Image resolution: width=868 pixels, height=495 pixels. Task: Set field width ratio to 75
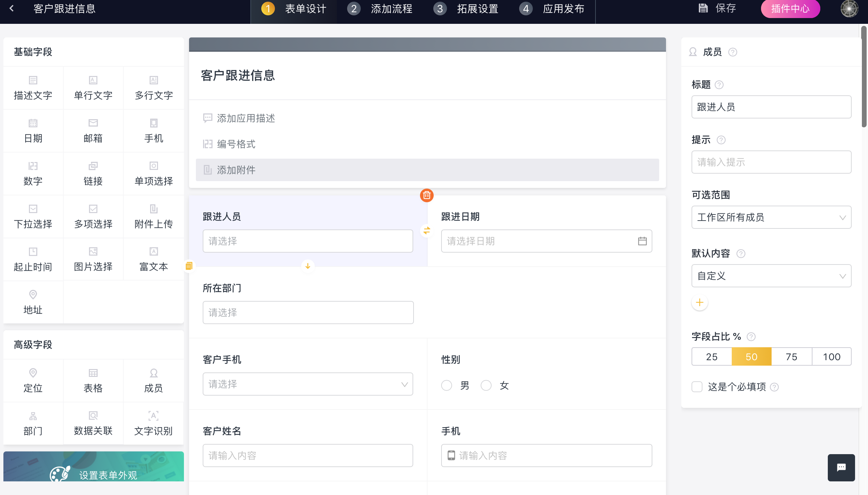coord(791,357)
